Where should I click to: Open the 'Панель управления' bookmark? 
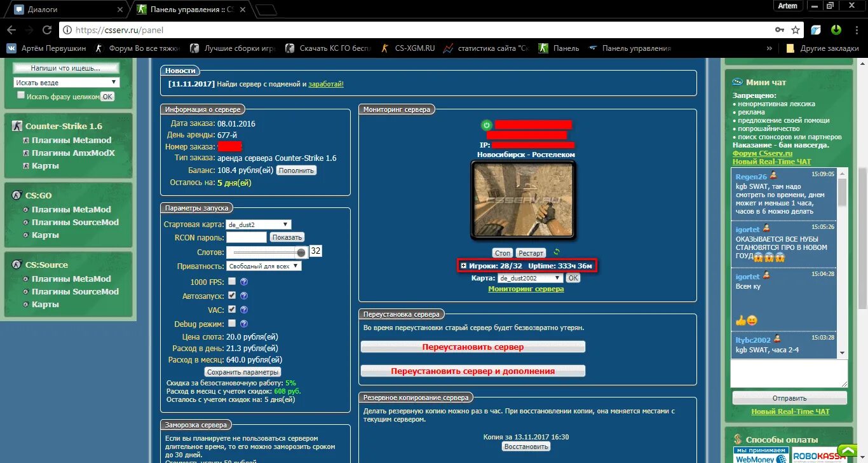coord(630,48)
